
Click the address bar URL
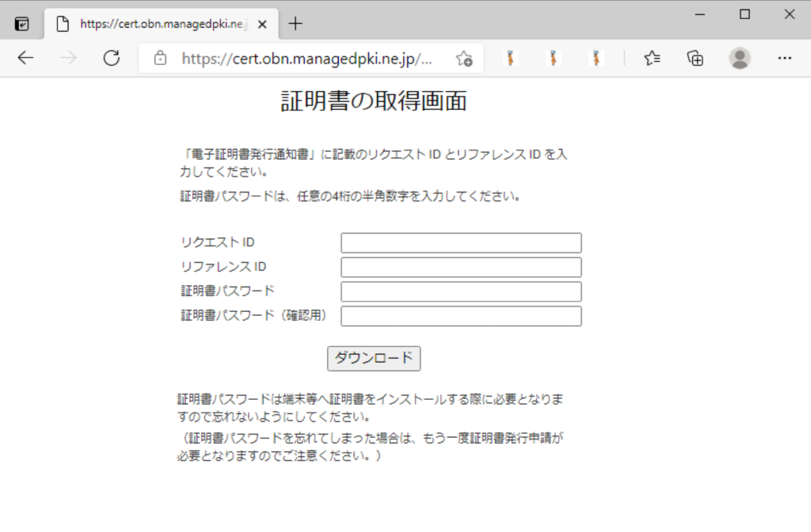click(307, 58)
